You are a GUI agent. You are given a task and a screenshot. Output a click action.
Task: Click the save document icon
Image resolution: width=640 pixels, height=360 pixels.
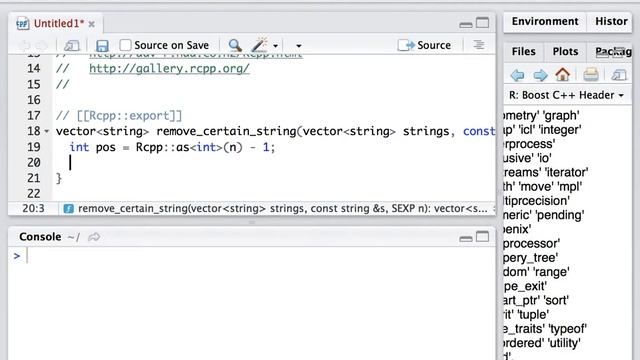(x=102, y=45)
